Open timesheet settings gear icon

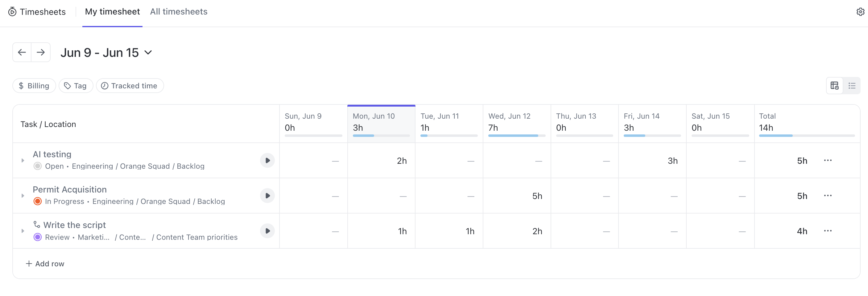pos(860,12)
